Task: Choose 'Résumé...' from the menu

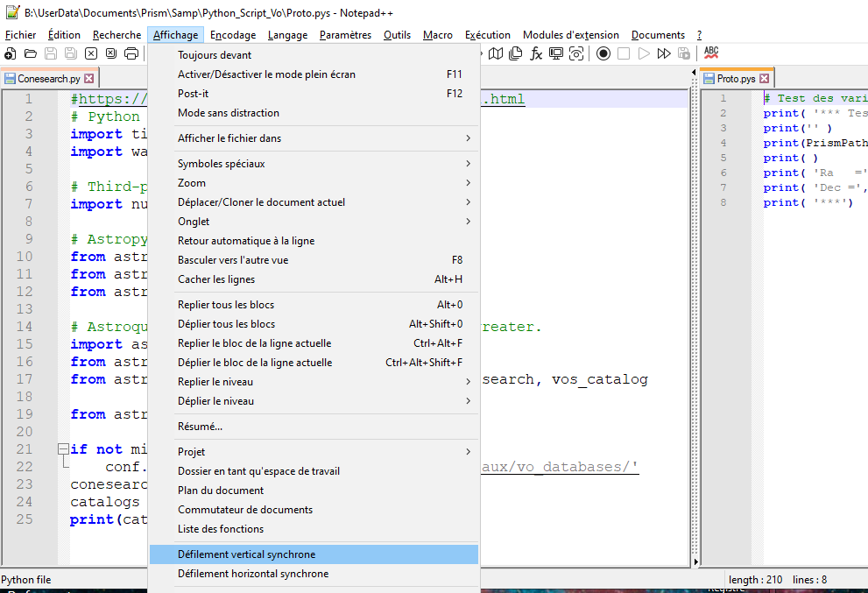Action: pyautogui.click(x=200, y=427)
